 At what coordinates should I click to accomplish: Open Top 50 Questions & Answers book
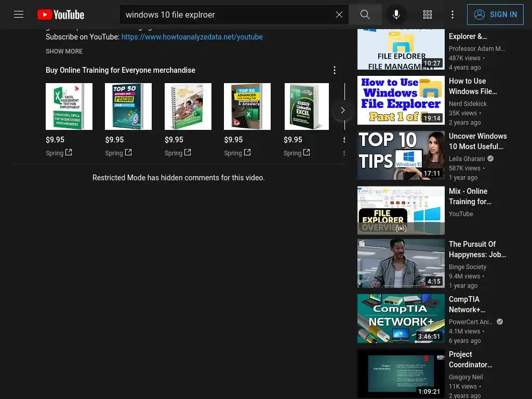[x=128, y=107]
